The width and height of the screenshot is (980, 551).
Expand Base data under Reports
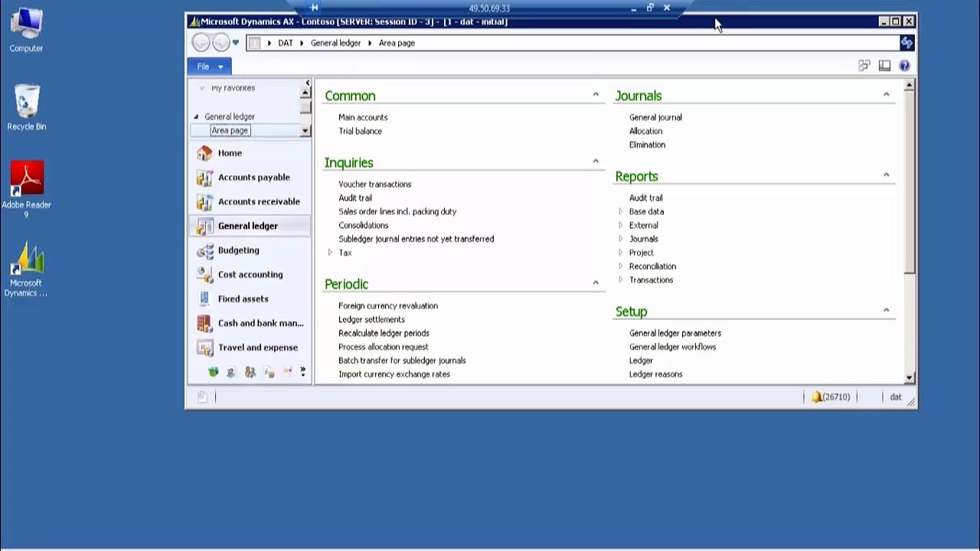pos(621,211)
